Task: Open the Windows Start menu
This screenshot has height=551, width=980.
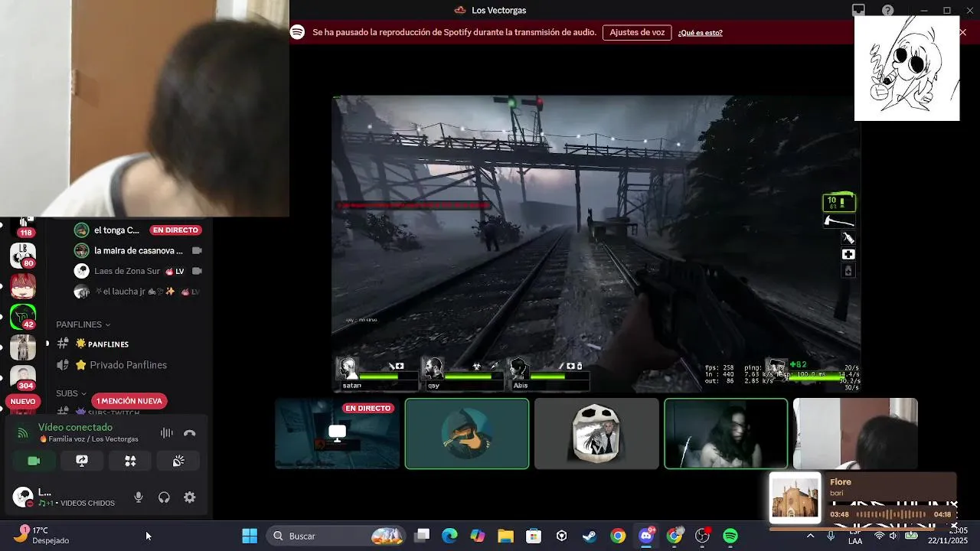Action: point(250,536)
